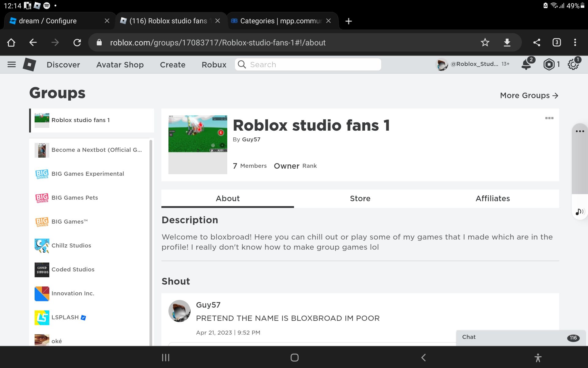Open Become a Nextbot group
Image resolution: width=588 pixels, height=368 pixels.
(x=90, y=150)
